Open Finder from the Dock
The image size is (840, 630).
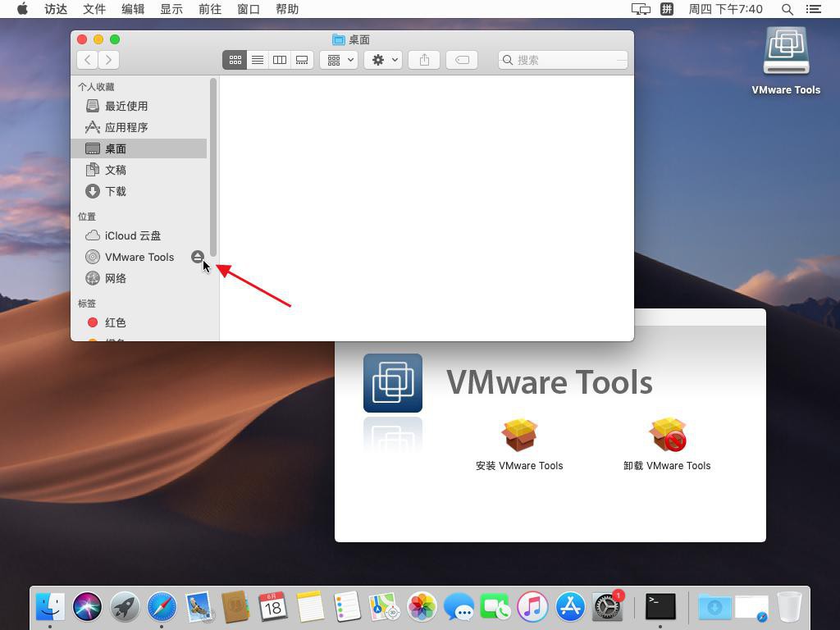[50, 607]
